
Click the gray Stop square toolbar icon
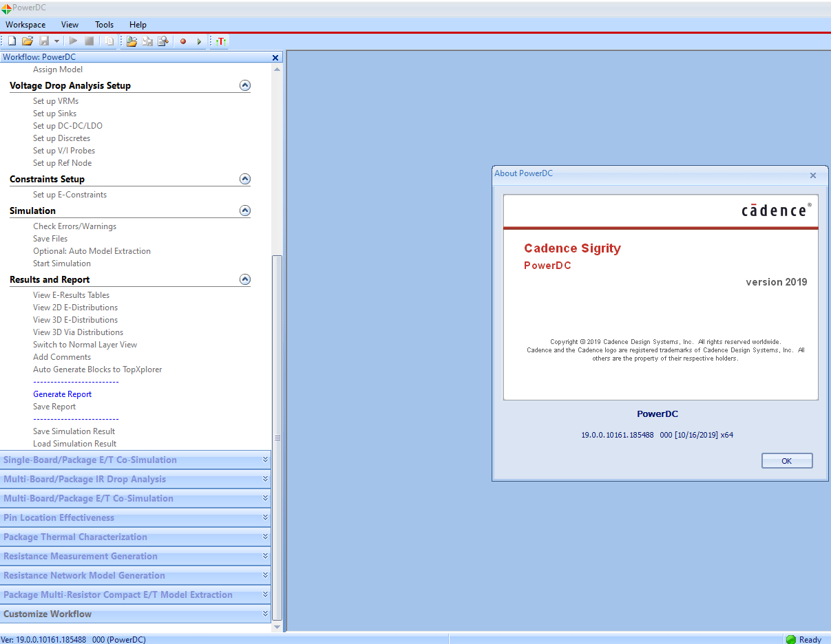coord(90,41)
